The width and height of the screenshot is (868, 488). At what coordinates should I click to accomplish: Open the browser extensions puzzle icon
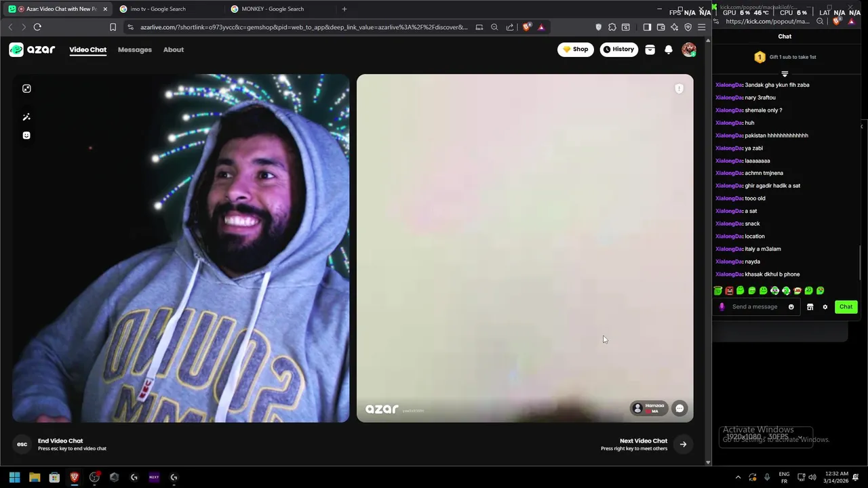pyautogui.click(x=612, y=27)
